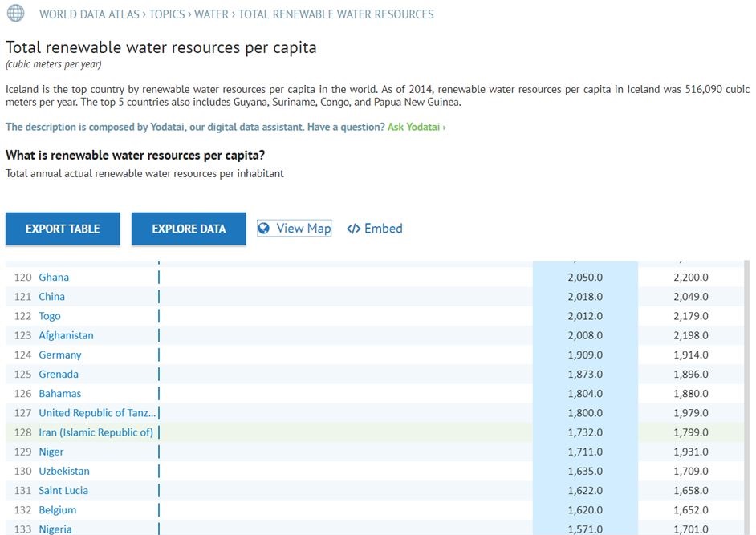Screen dimensions: 756x535
Task: Click the table's vertical scrollbar
Action: coord(747,398)
